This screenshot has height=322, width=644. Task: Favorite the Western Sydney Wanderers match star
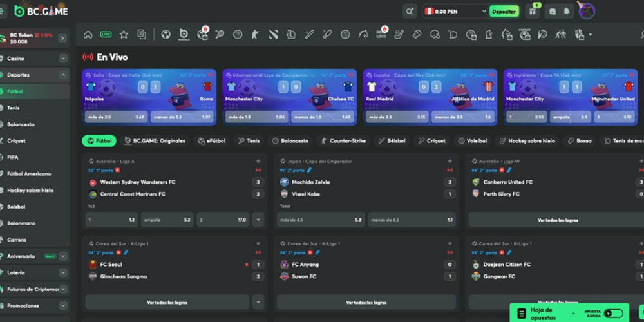[258, 161]
